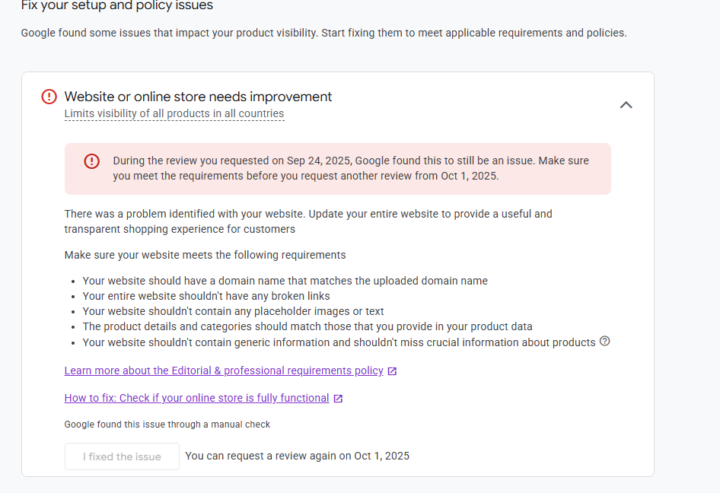Click the requirement about broken links
The width and height of the screenshot is (720, 493).
click(x=206, y=296)
